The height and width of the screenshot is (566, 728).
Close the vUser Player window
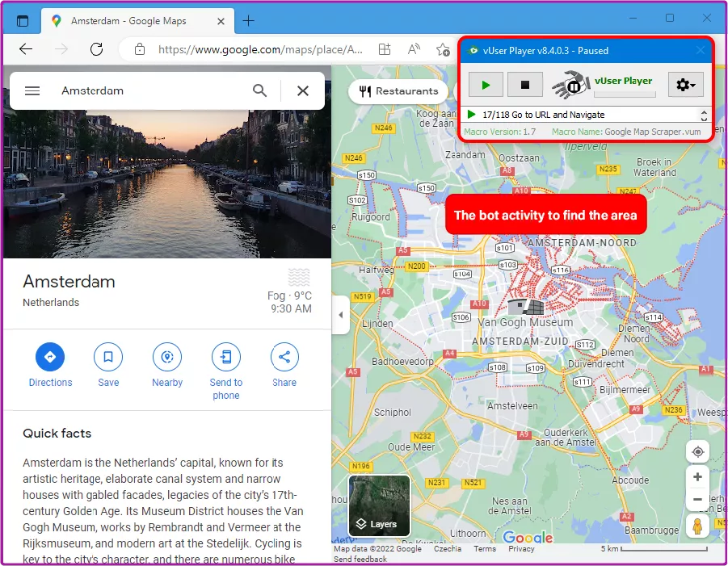[701, 50]
